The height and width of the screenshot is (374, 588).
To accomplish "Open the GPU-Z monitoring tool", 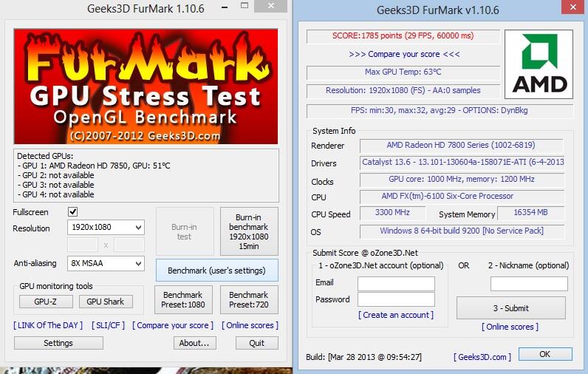I will [x=45, y=302].
